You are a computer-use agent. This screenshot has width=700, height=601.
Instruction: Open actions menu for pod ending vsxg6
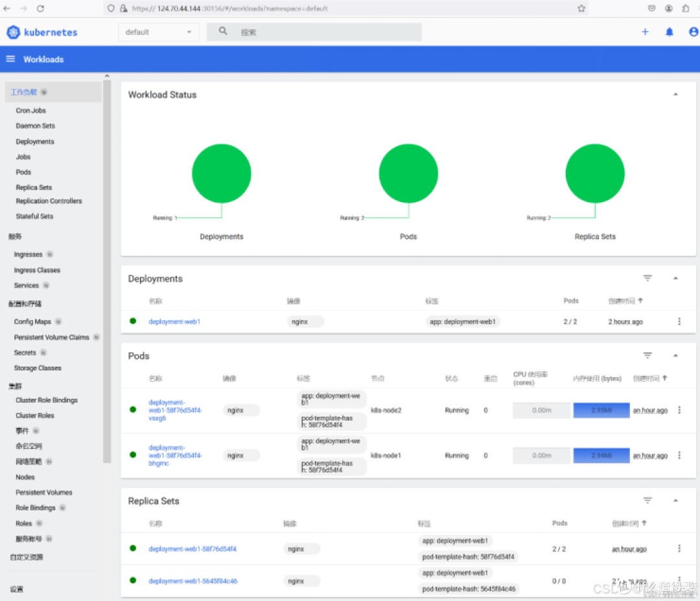click(679, 410)
